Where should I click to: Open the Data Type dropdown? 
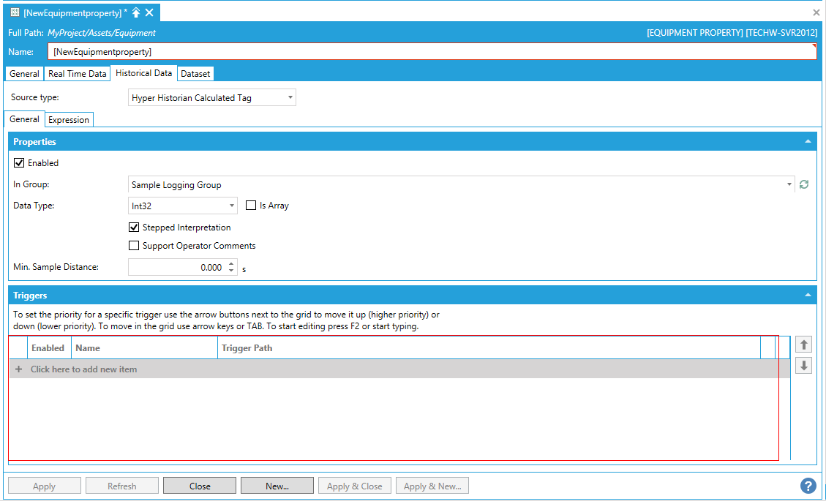pyautogui.click(x=232, y=206)
